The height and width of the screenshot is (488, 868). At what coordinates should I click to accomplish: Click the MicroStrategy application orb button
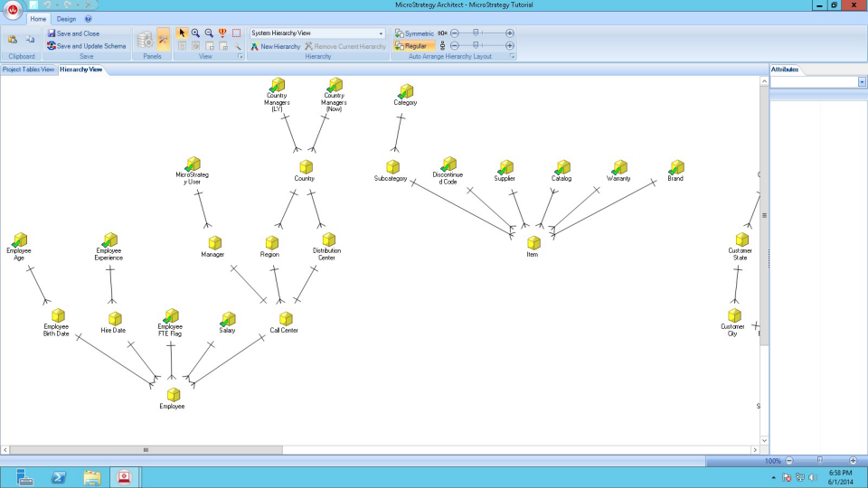(13, 13)
